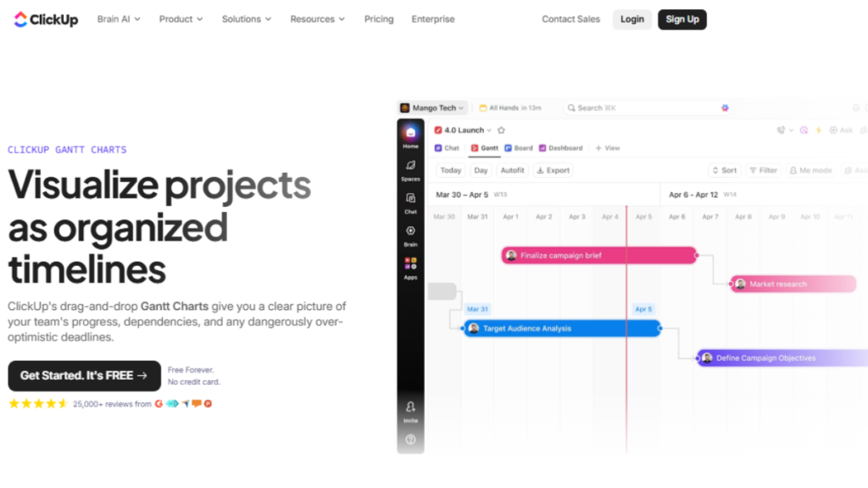Select the Target Audience Analysis task bar
This screenshot has width=868, height=488.
(x=559, y=328)
